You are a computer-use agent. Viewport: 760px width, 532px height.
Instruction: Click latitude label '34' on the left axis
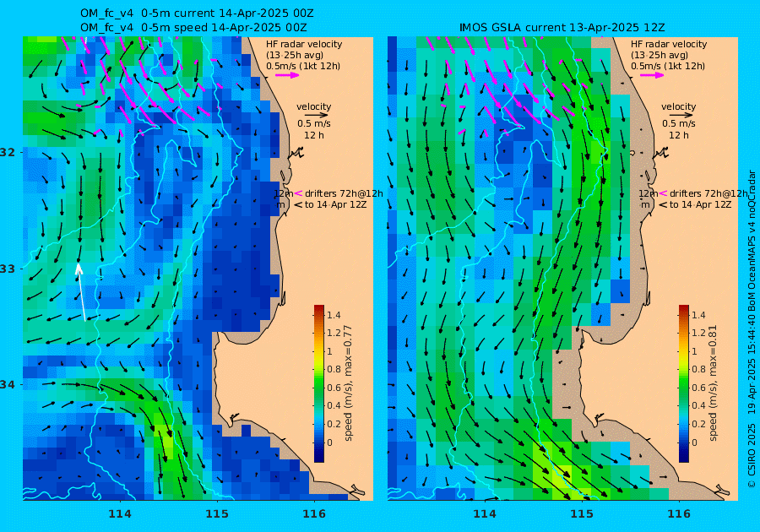coord(8,385)
